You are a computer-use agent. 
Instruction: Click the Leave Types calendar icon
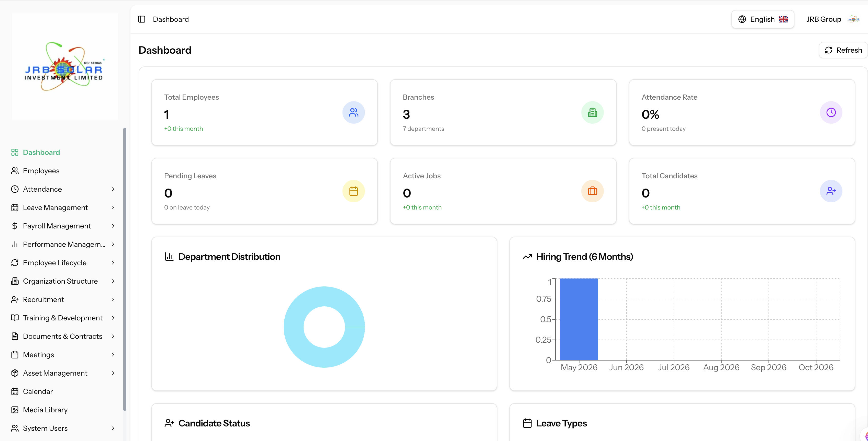(x=527, y=423)
